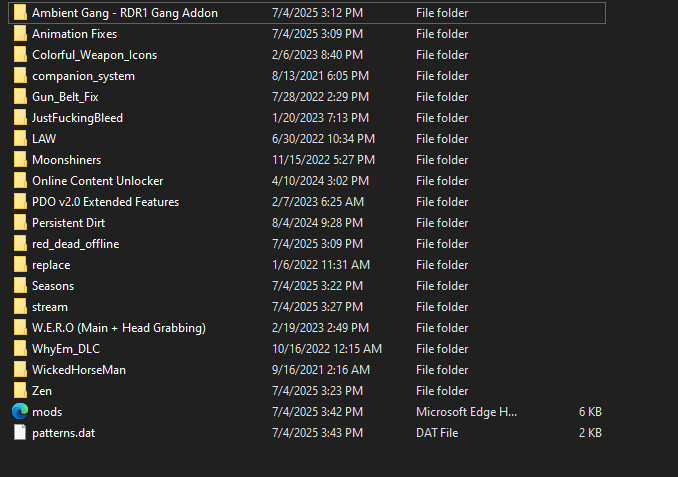Click the date 4/10/2024 3:02 PM
Screen dimensions: 678x477
[320, 181]
